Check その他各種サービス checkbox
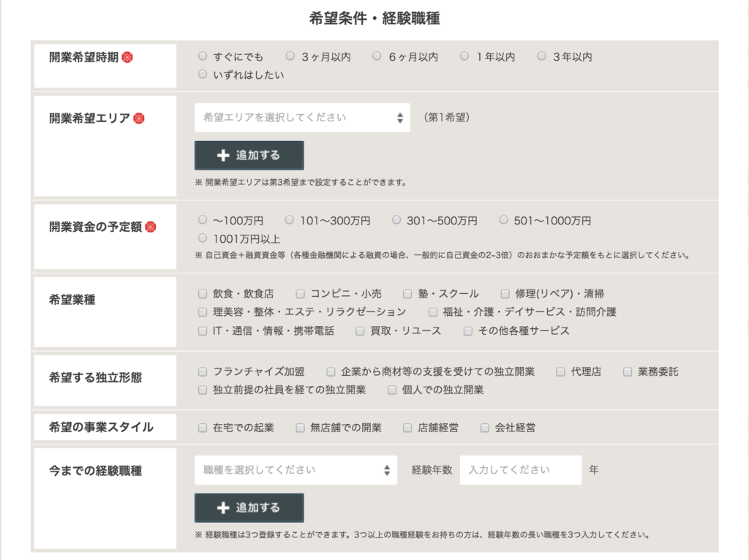Screen dimensions: 749x560 click(x=468, y=331)
